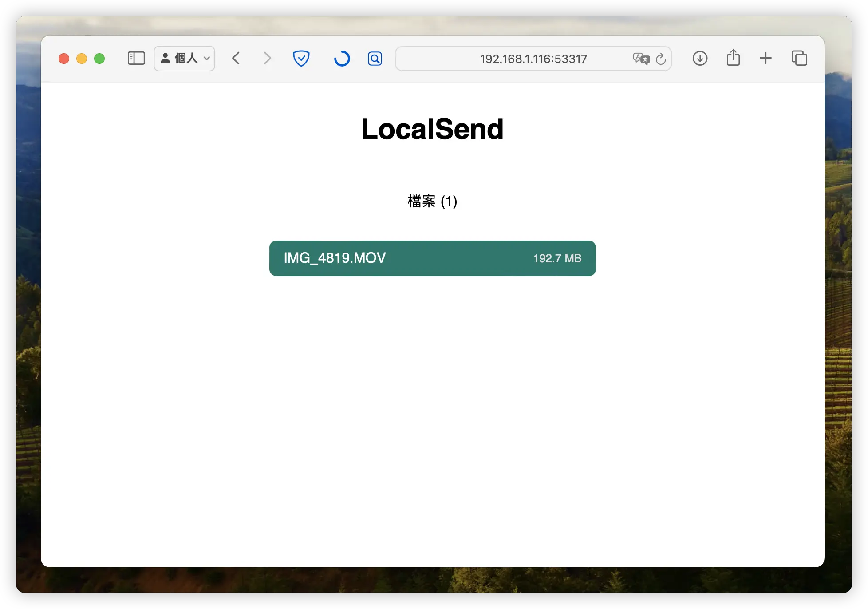Download IMG_4819.MOV file

point(433,258)
